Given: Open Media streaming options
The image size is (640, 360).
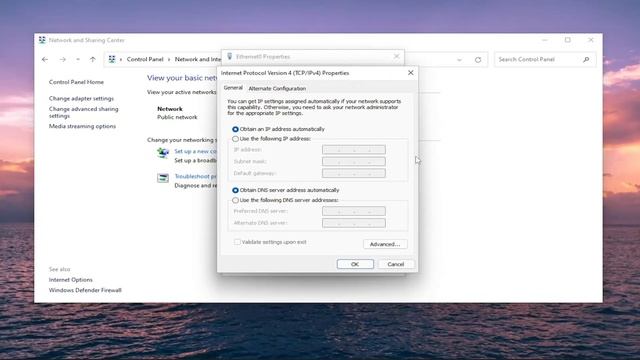Looking at the screenshot, I should tap(82, 126).
